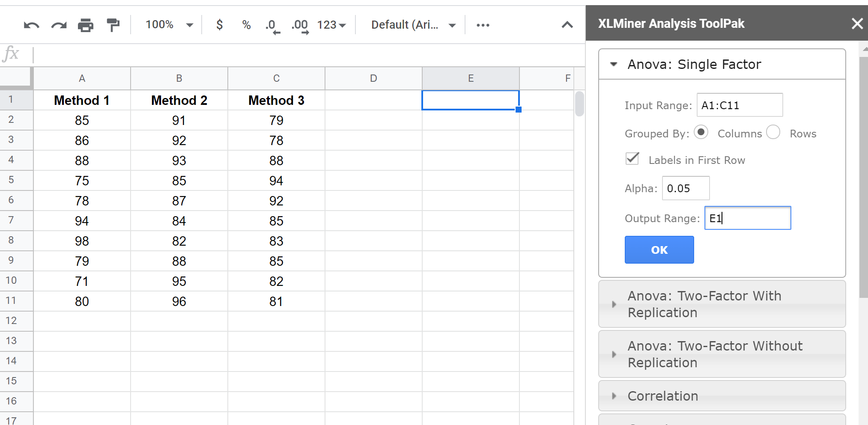Open the 100% zoom dropdown
This screenshot has height=425, width=868.
[x=169, y=25]
